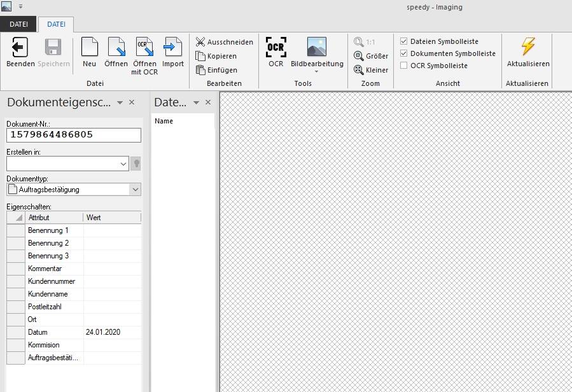Click the Import icon
Viewport: 572px width, 392px height.
172,48
